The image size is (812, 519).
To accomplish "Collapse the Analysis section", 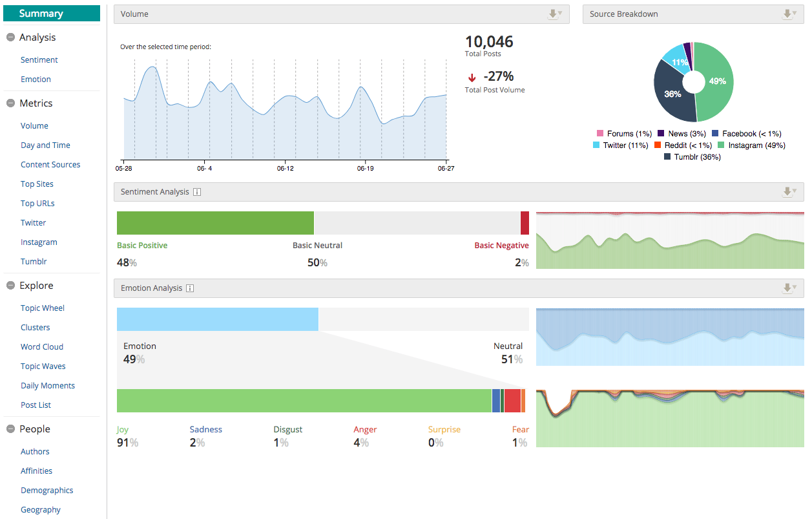I will coord(10,37).
